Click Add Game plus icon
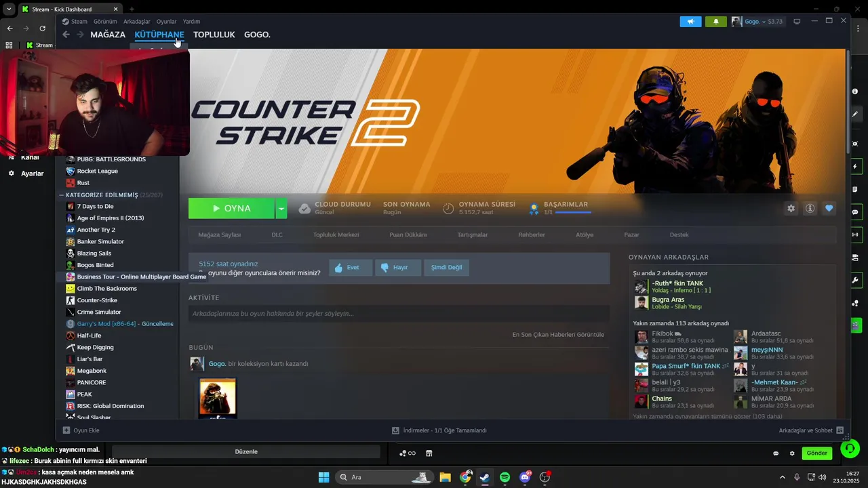The height and width of the screenshot is (488, 868). click(x=66, y=430)
